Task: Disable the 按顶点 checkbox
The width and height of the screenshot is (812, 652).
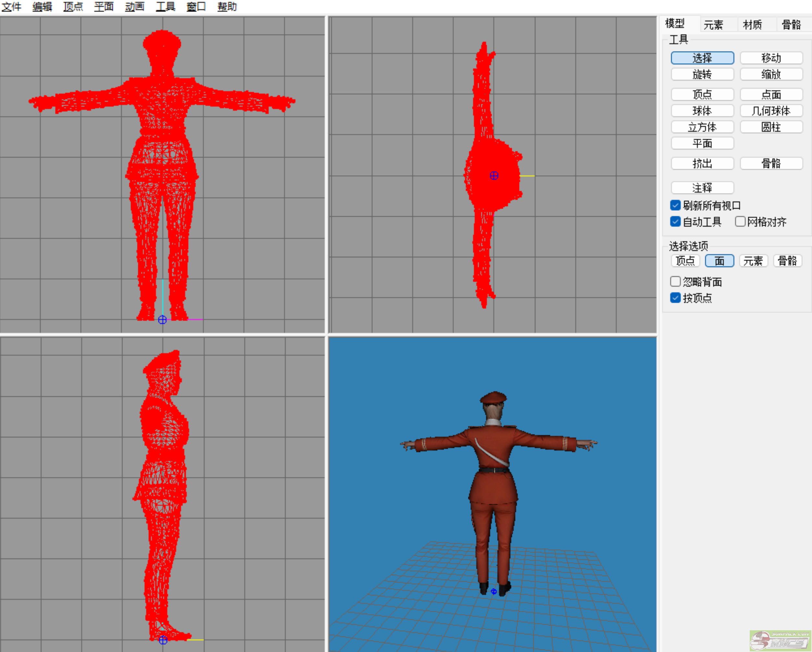Action: point(675,298)
